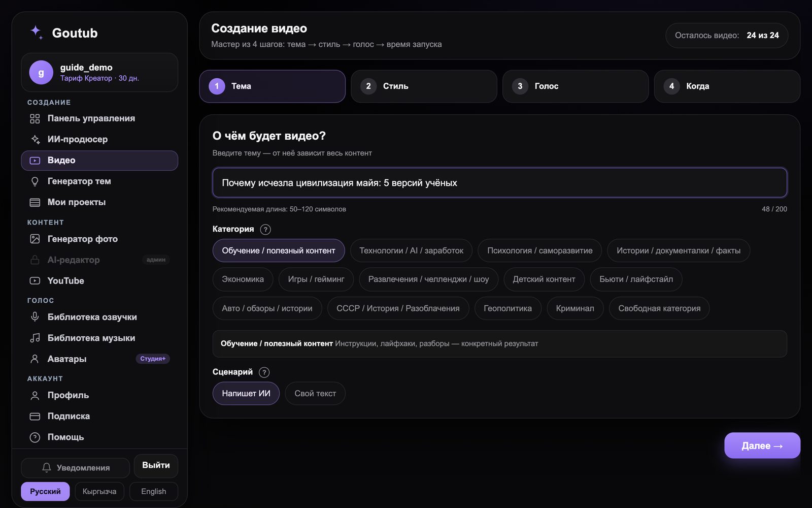This screenshot has height=508, width=812.
Task: Open Уведомления notifications button
Action: click(76, 468)
